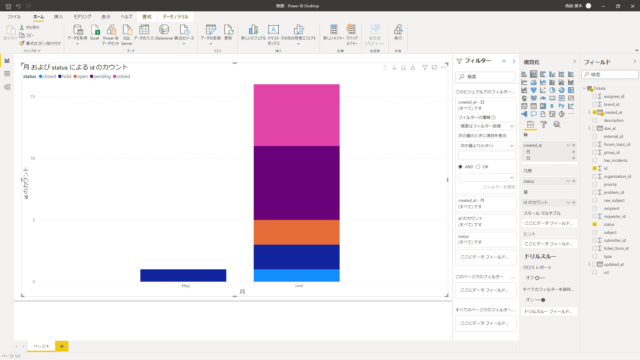This screenshot has width=640, height=360.
Task: Open Report view in left sidebar
Action: 7,60
